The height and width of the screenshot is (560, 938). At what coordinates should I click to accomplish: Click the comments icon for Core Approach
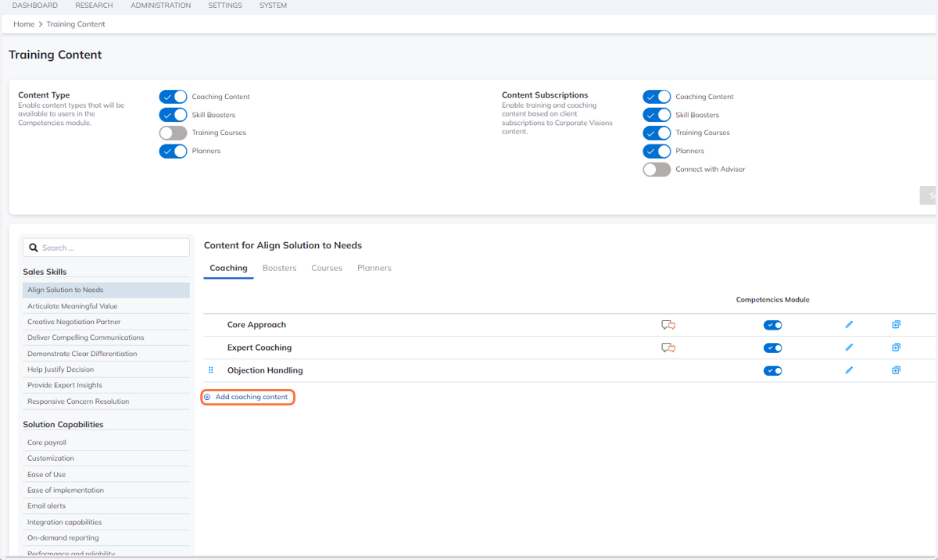(x=668, y=325)
